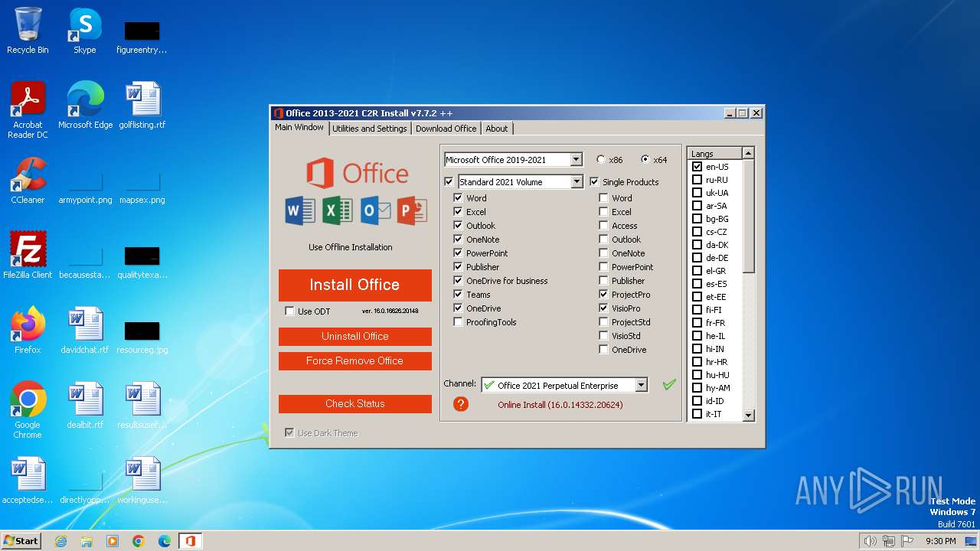This screenshot has width=980, height=551.
Task: Click the Uninstall Office button
Action: 354,337
